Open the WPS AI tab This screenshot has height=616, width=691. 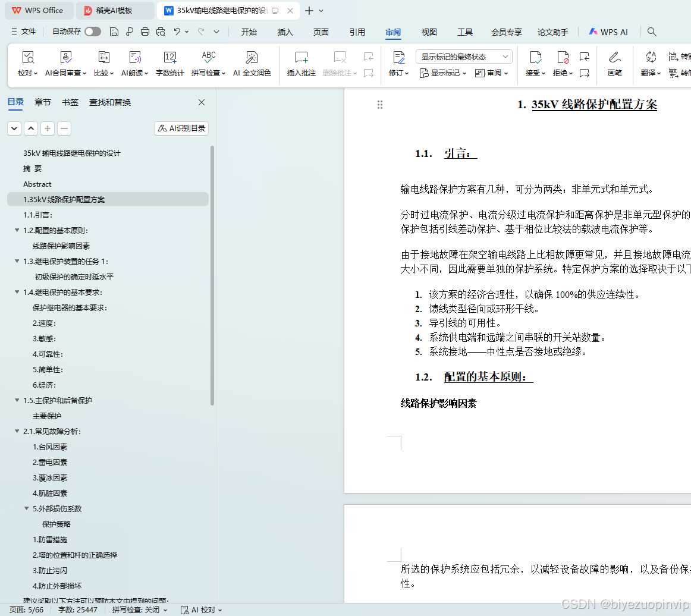(608, 32)
